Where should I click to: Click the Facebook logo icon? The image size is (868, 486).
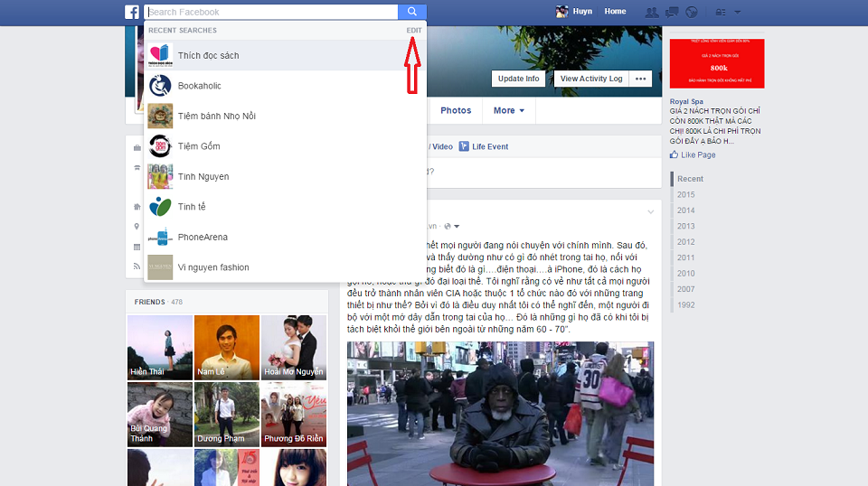[132, 12]
